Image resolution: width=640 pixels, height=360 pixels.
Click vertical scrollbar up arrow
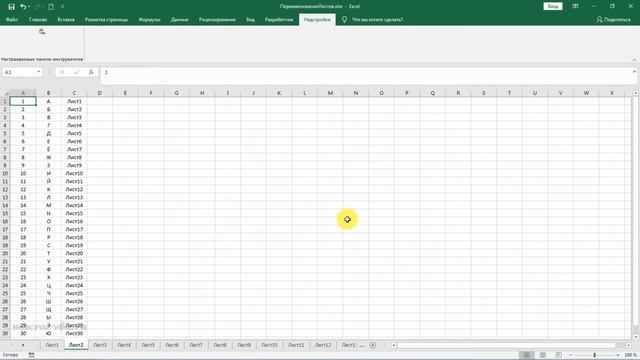[636, 93]
